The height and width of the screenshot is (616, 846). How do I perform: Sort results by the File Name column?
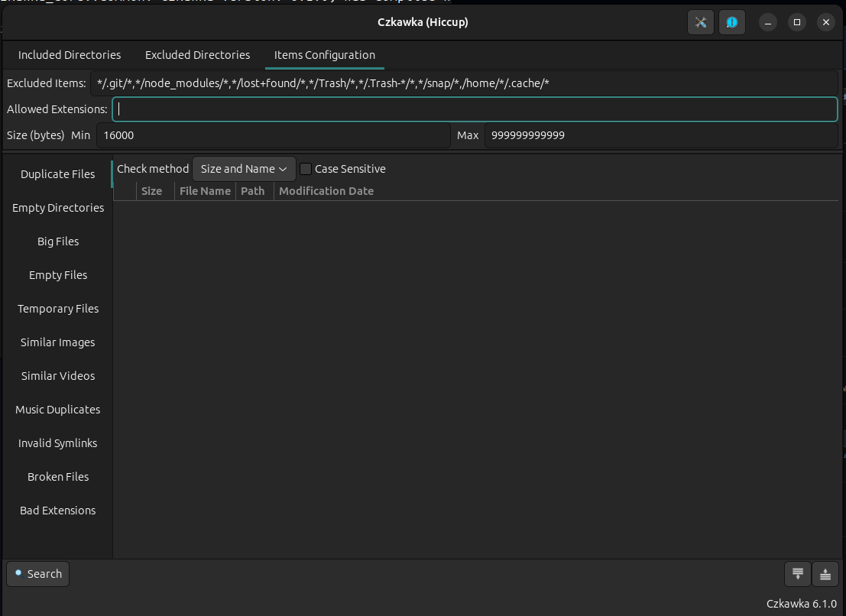point(204,190)
